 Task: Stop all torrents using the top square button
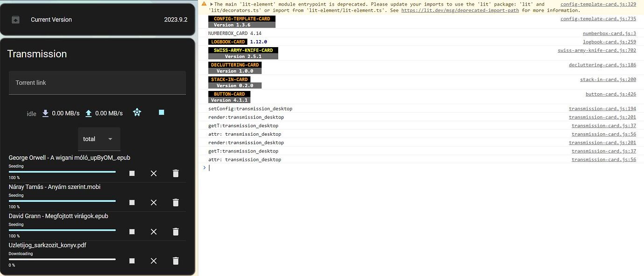(x=161, y=112)
